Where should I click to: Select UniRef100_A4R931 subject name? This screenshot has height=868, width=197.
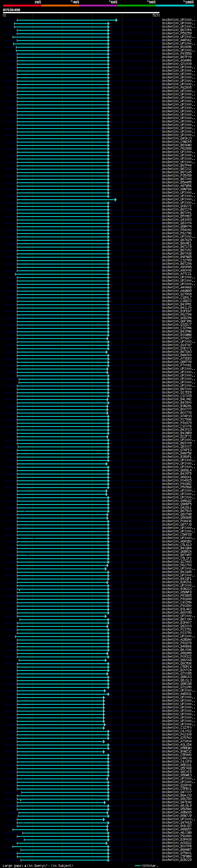point(177,694)
